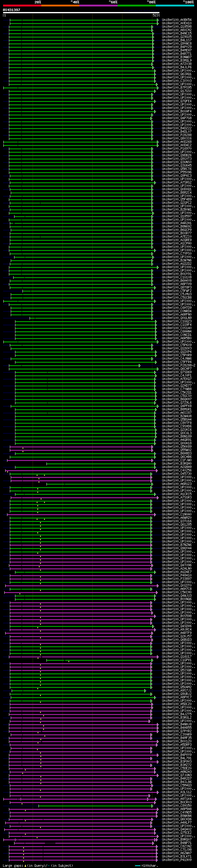Click hit label UniRef100_A9T1K4

(176, 799)
